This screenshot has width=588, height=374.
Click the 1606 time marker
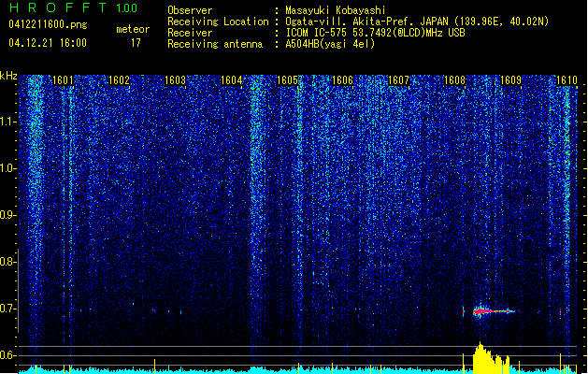tap(343, 80)
